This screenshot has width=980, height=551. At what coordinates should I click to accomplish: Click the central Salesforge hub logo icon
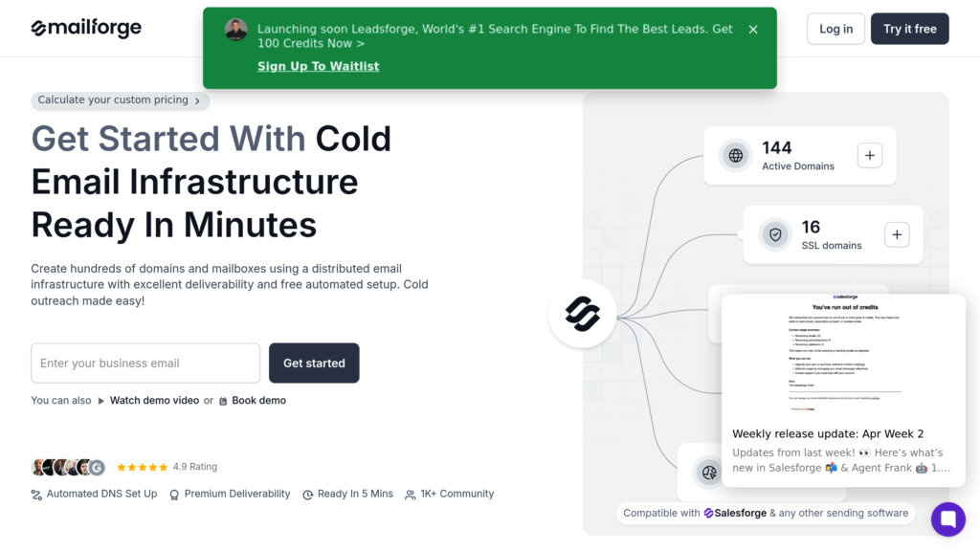click(x=582, y=314)
